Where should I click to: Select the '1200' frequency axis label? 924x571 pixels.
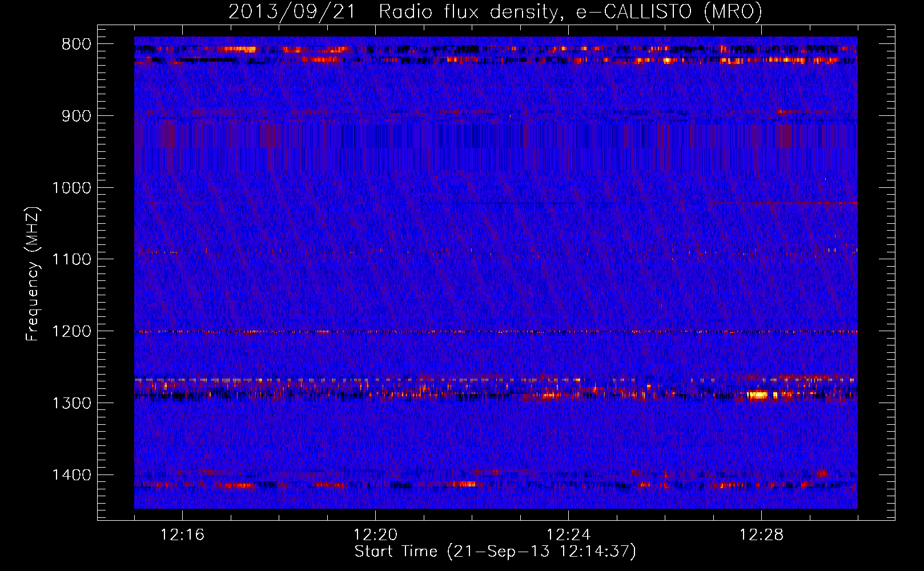tap(71, 331)
